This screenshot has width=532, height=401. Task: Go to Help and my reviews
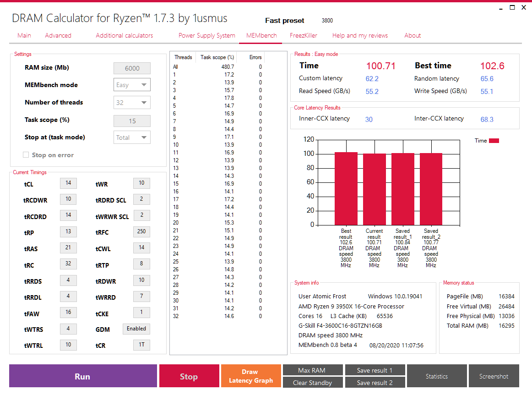(x=360, y=35)
